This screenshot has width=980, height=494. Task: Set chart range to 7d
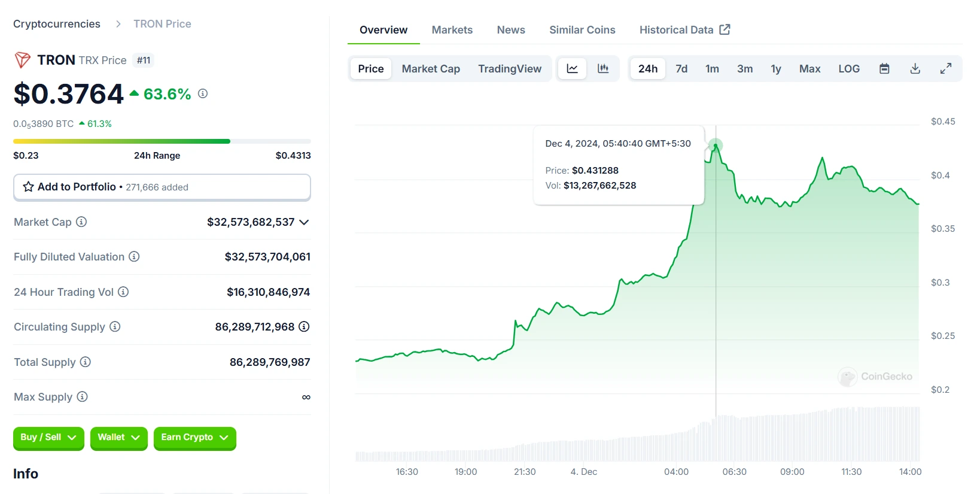point(681,69)
